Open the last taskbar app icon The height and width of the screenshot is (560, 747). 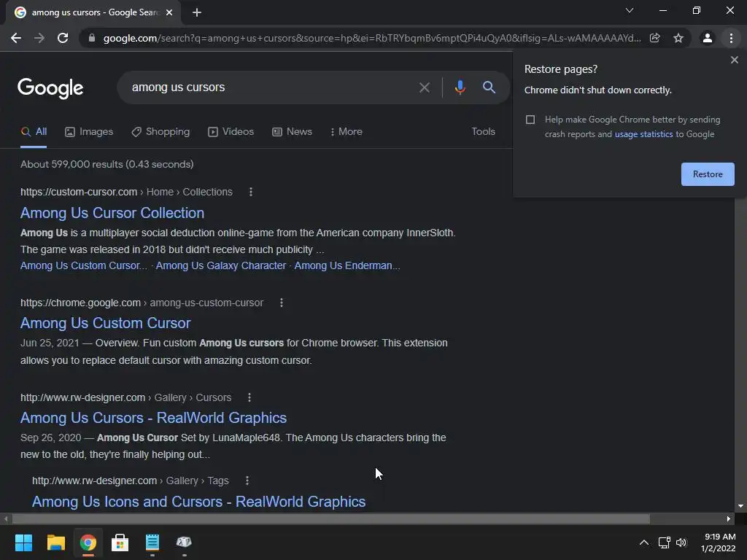(x=184, y=542)
